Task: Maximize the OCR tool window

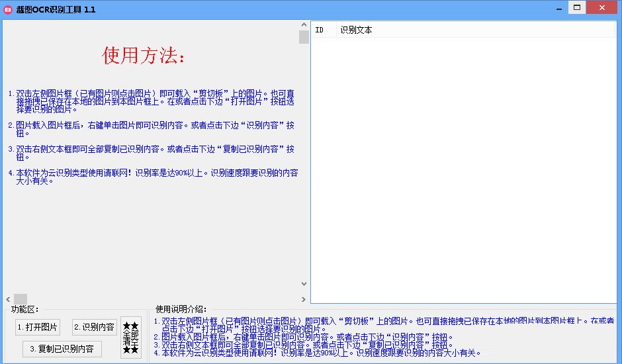Action: [x=577, y=7]
